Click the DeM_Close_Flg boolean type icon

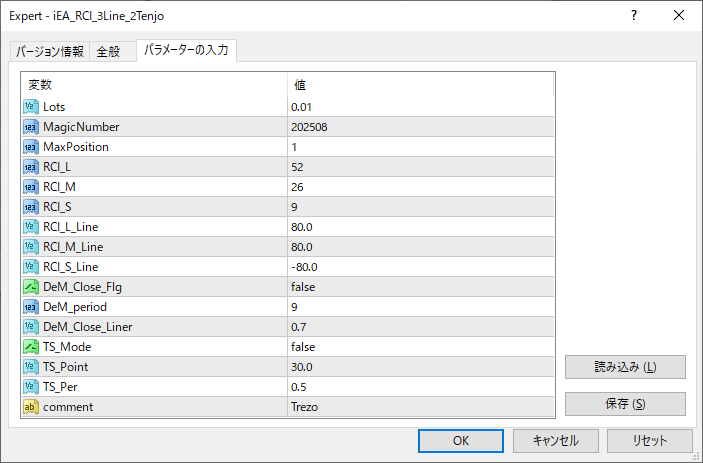(31, 286)
